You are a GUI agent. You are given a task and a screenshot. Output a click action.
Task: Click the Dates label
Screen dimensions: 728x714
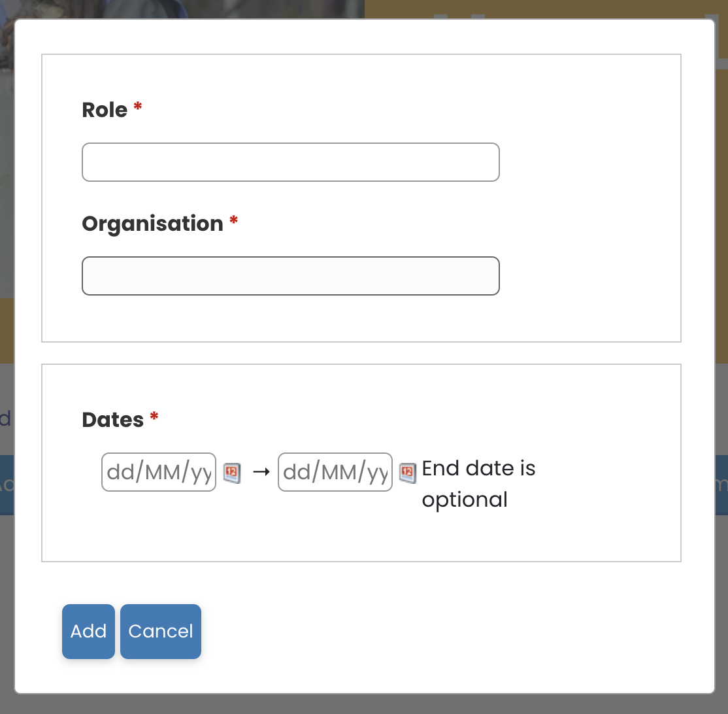(x=113, y=420)
